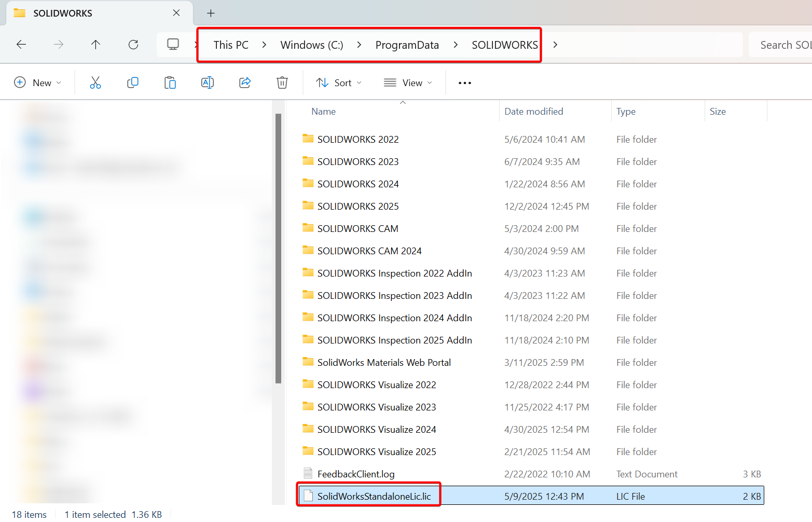Expand chevron after Windows (C:) breadcrumb
This screenshot has height=522, width=812.
pos(359,45)
